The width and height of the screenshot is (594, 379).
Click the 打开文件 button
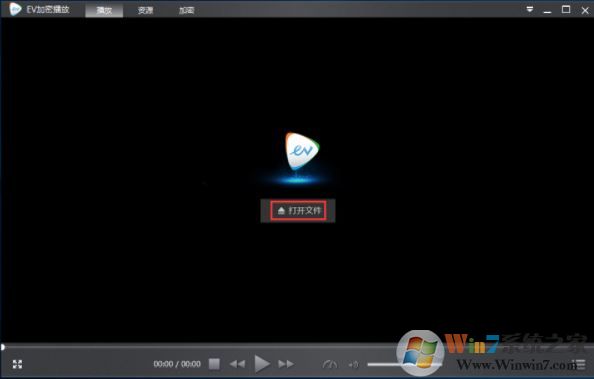click(298, 210)
